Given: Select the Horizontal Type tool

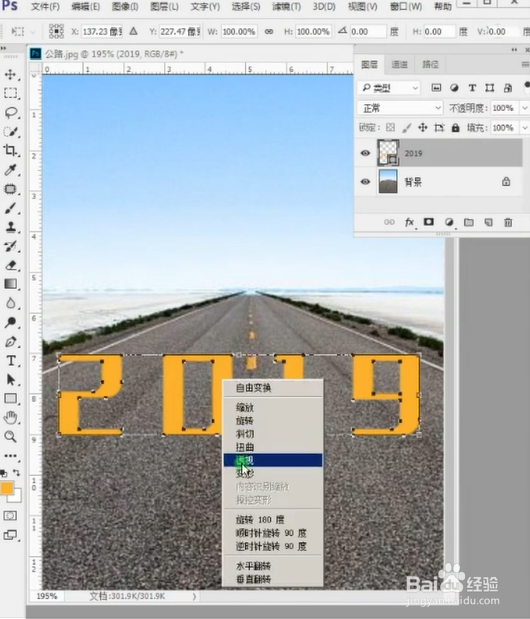Looking at the screenshot, I should (x=11, y=360).
